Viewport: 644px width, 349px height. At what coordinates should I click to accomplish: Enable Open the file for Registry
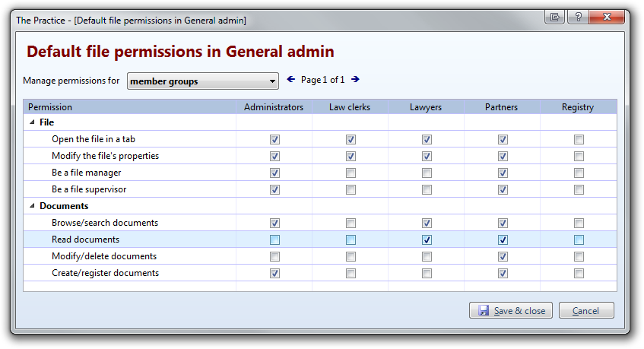coord(579,139)
